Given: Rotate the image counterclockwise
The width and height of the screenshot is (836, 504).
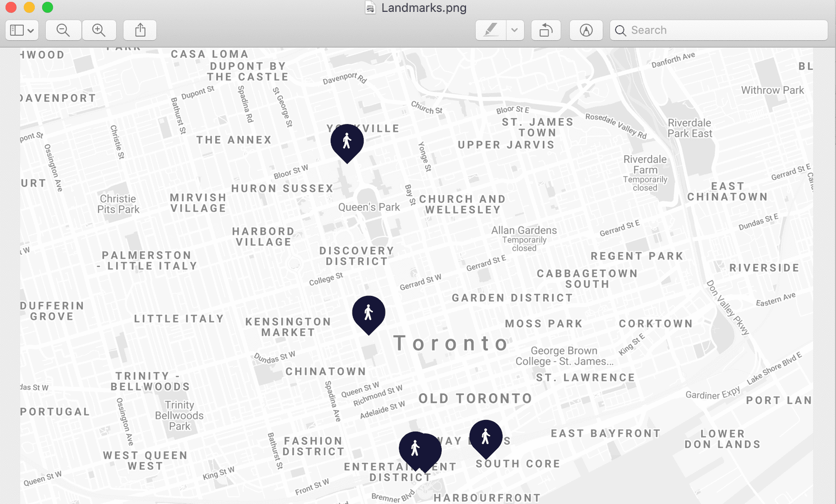Looking at the screenshot, I should [x=545, y=30].
